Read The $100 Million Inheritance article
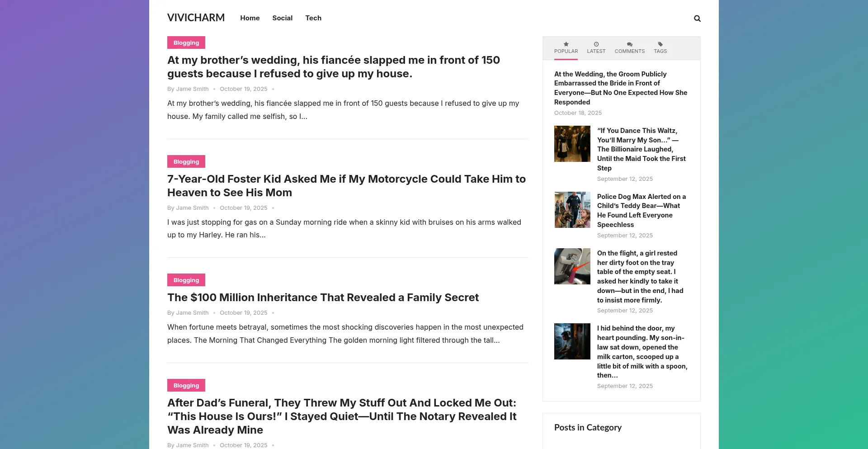The image size is (868, 449). point(323,298)
